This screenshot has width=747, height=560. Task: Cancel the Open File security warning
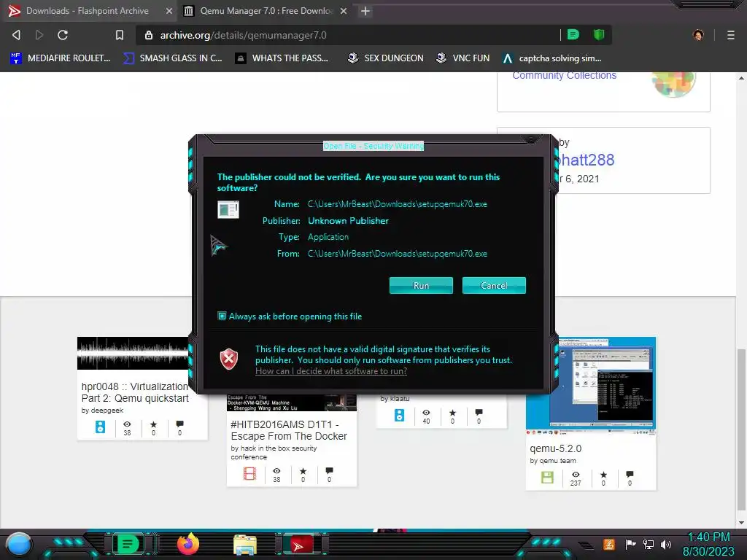(x=494, y=285)
